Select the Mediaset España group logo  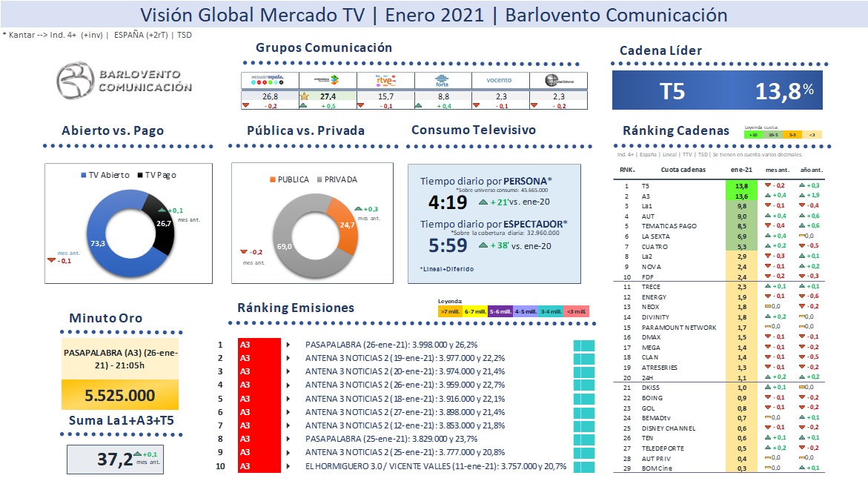(268, 80)
